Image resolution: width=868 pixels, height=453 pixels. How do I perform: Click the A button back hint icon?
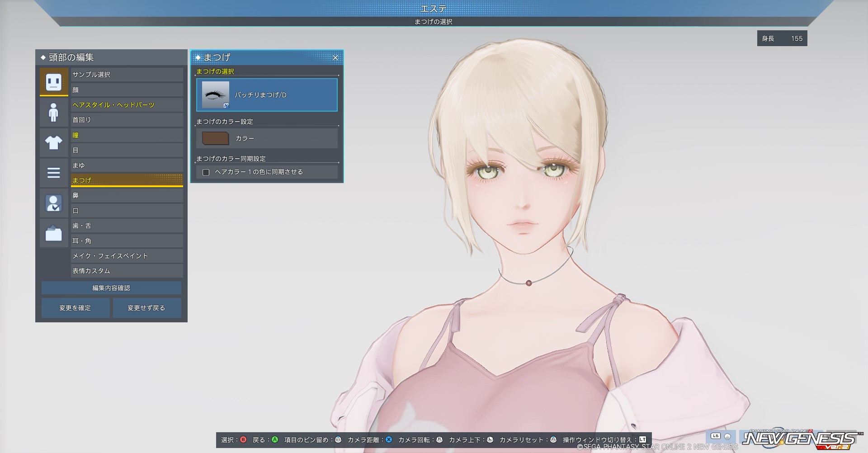pyautogui.click(x=274, y=439)
